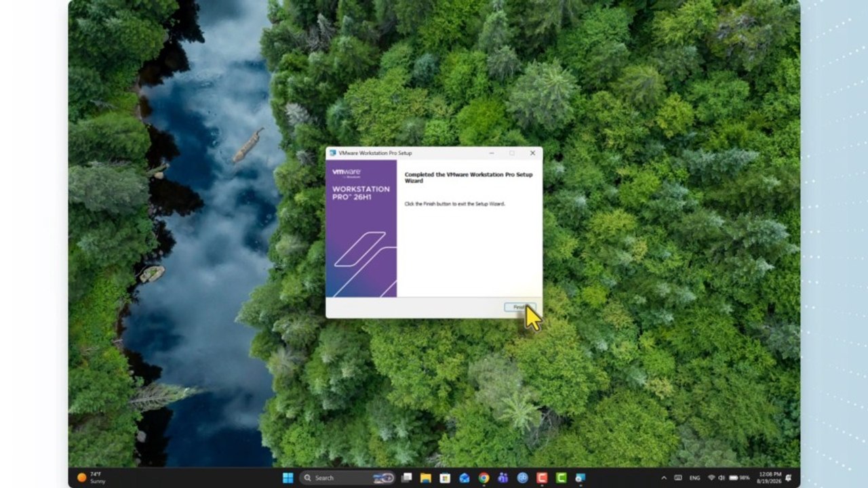This screenshot has width=868, height=488.
Task: Open the Windows Start menu
Action: coord(288,478)
